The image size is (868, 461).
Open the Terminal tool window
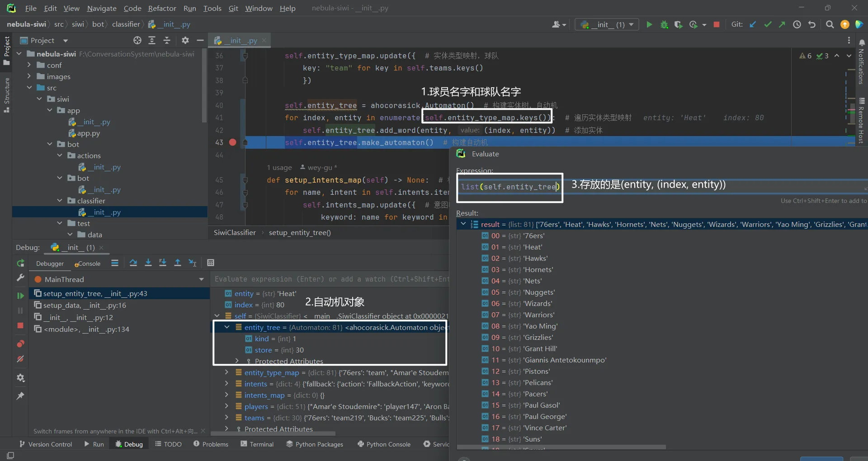point(257,444)
